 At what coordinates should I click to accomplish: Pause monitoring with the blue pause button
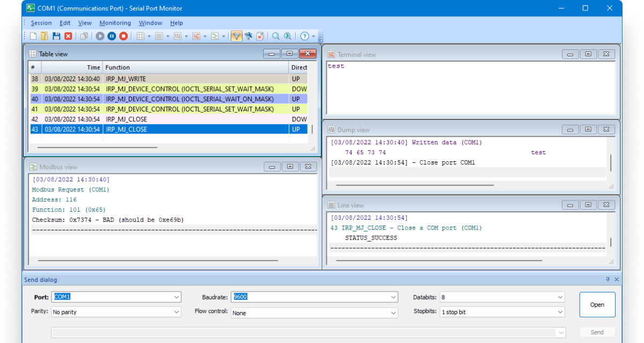pyautogui.click(x=112, y=36)
